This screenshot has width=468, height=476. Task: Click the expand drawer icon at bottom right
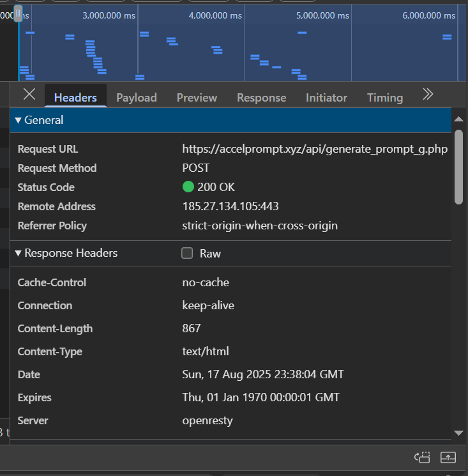click(x=448, y=457)
